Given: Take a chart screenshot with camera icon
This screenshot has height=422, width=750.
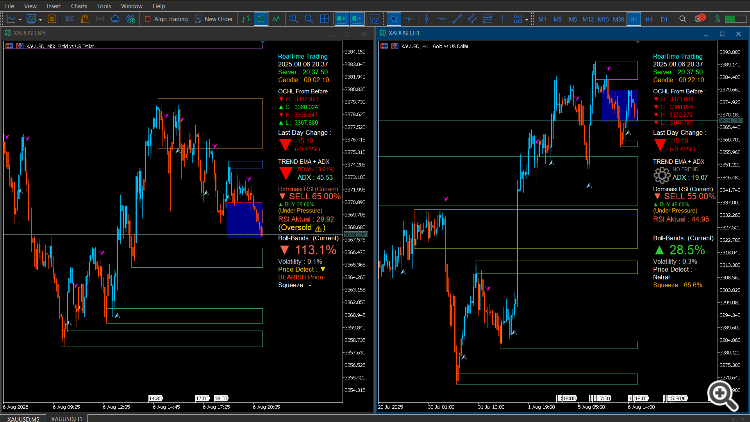Looking at the screenshot, I should click(x=375, y=19).
